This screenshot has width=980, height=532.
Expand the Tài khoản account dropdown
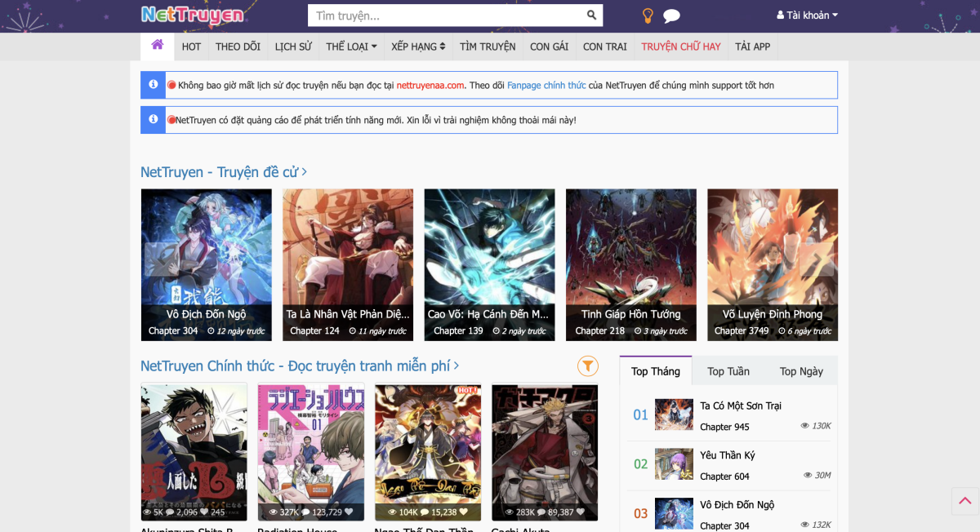[807, 16]
